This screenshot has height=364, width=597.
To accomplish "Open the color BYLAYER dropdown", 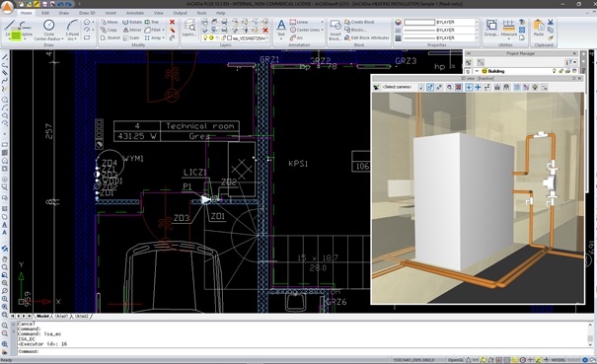I will (477, 22).
